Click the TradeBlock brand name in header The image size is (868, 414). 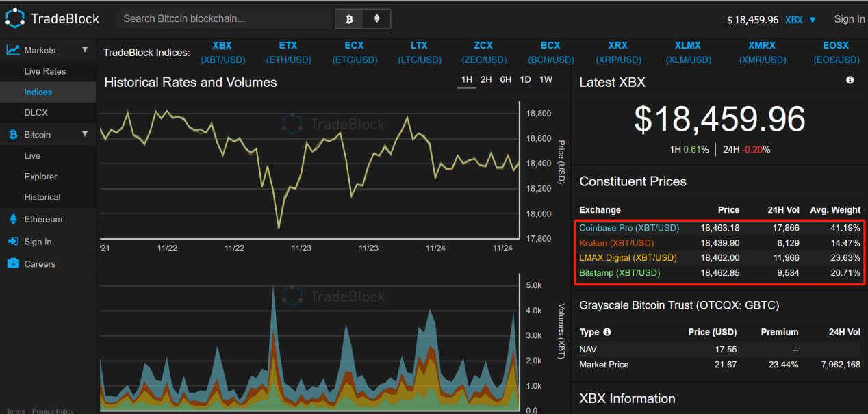[x=65, y=19]
